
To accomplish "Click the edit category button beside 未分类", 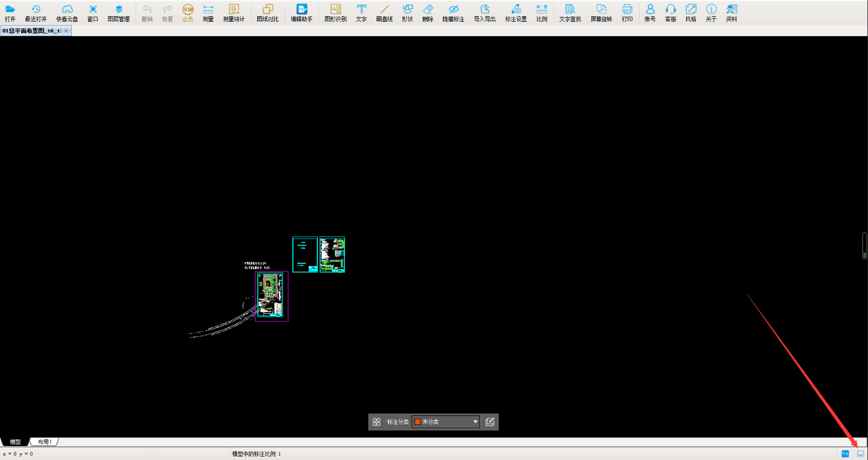I will point(490,422).
